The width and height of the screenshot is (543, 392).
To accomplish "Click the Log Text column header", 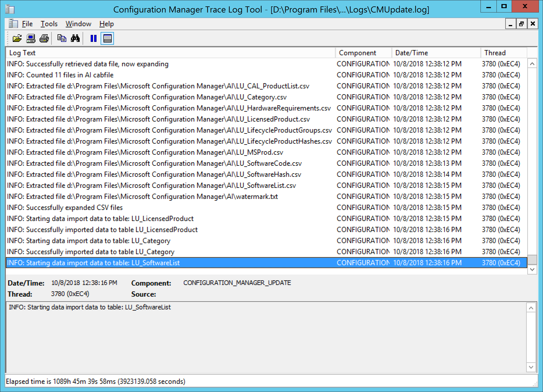I will (171, 53).
